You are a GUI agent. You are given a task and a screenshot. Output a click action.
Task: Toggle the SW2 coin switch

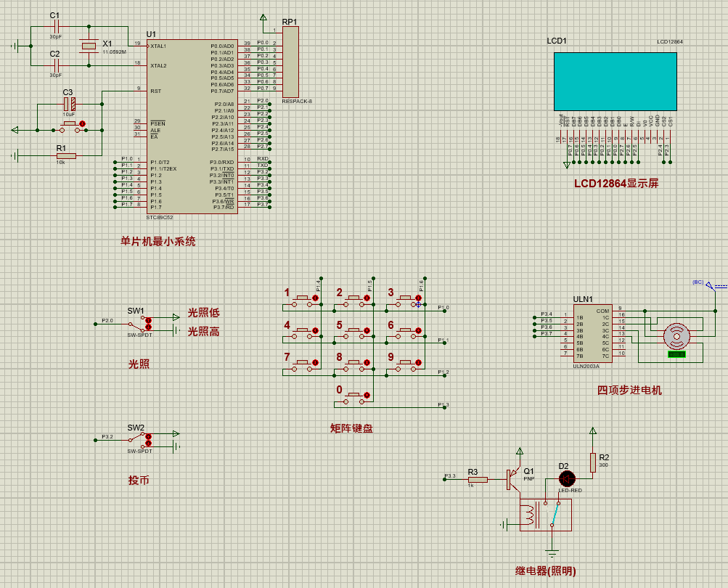point(136,438)
